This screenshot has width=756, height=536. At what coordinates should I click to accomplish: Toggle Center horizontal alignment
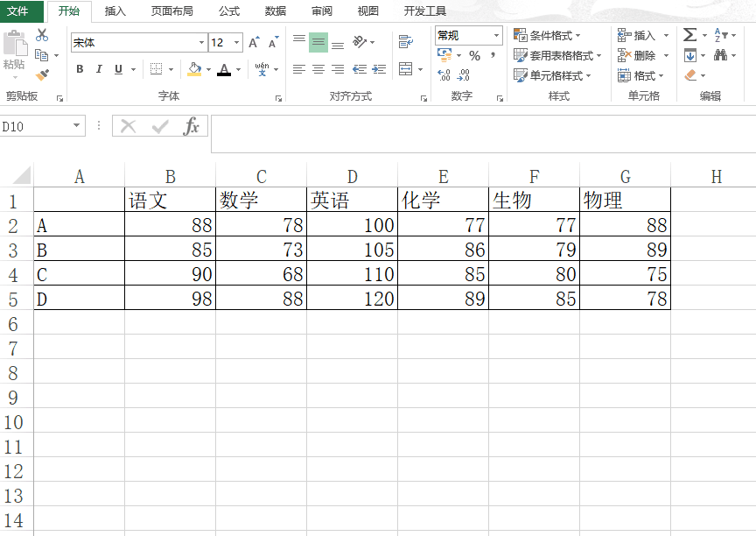tap(318, 69)
